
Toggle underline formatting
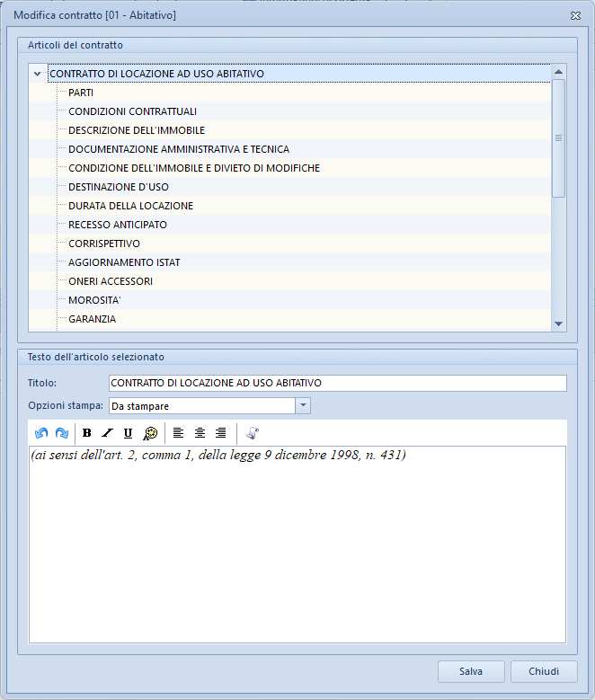[128, 432]
